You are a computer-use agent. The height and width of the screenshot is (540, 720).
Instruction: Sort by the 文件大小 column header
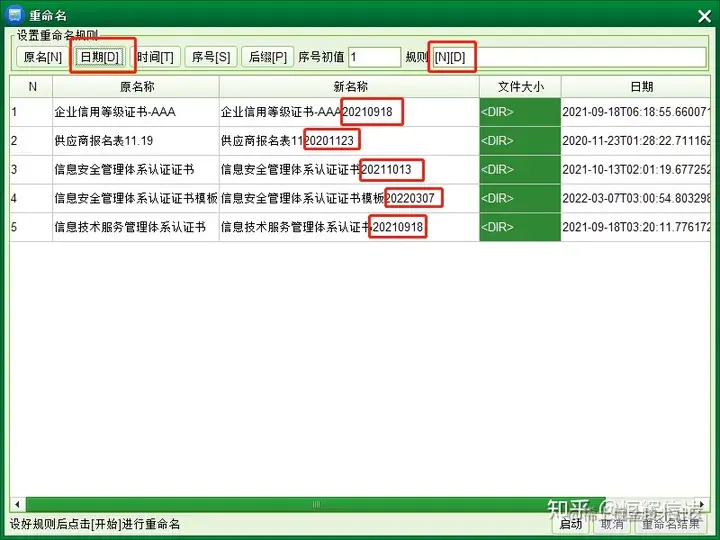tap(520, 87)
